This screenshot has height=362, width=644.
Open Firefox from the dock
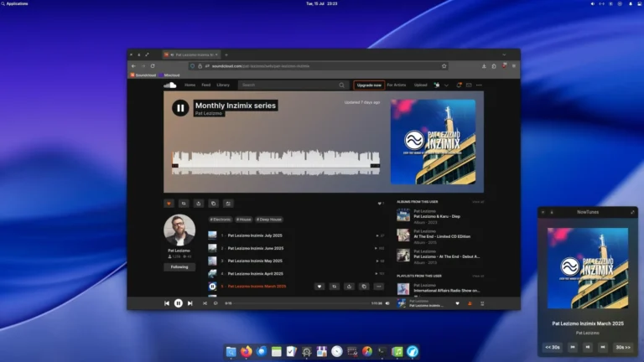(x=246, y=351)
